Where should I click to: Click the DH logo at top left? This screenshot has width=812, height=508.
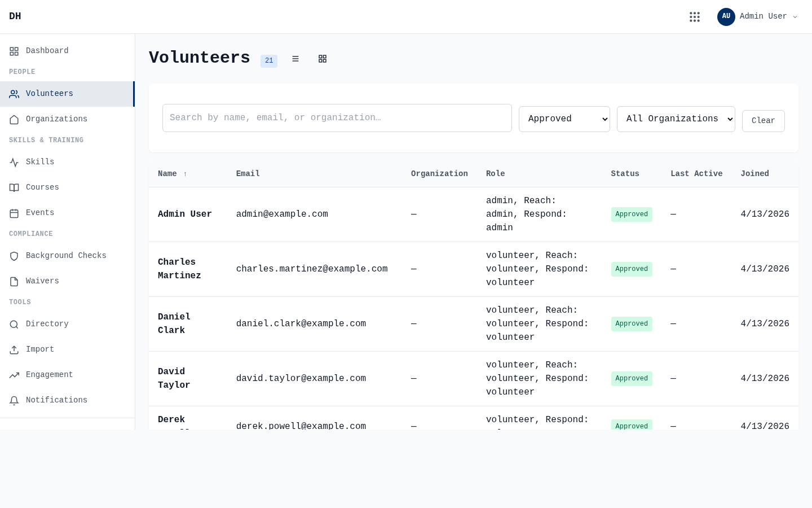coord(15,16)
